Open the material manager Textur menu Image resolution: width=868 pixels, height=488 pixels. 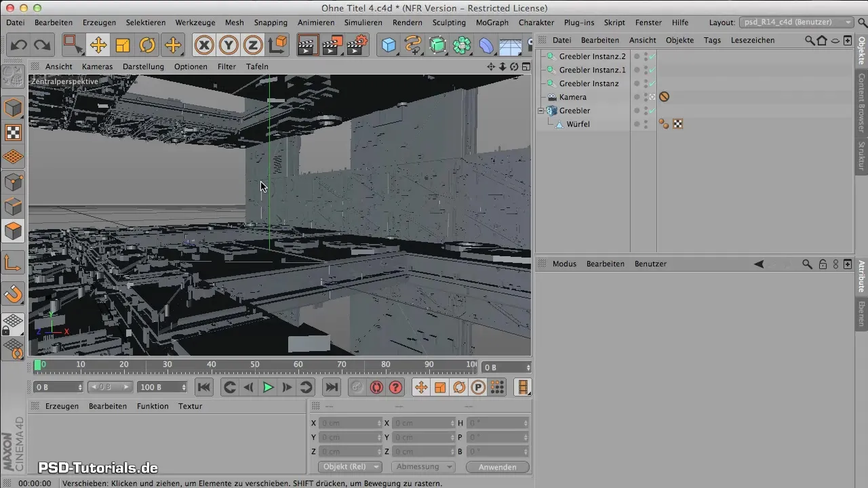[x=191, y=406]
